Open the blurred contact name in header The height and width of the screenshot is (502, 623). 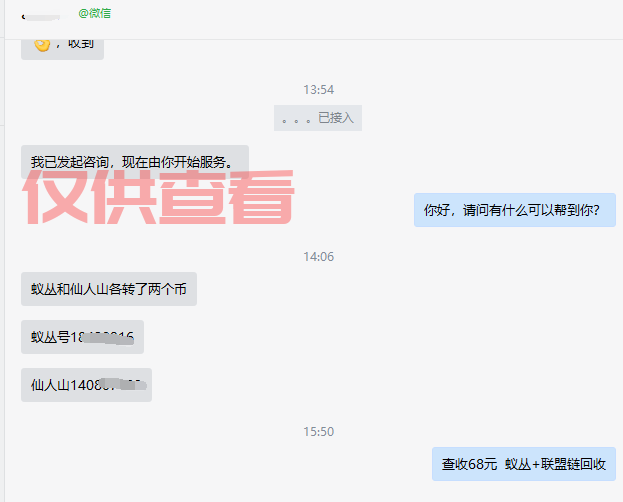(x=43, y=17)
